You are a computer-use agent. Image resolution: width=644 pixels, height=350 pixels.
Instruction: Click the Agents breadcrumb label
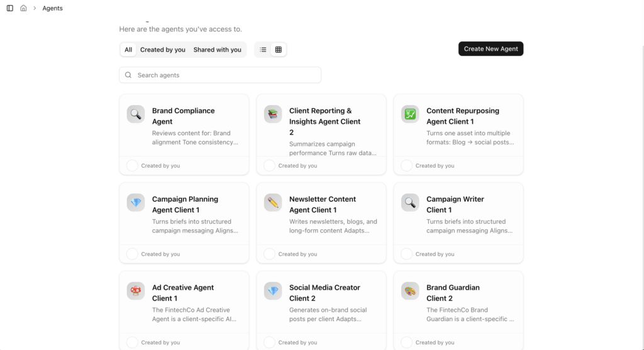click(x=52, y=8)
